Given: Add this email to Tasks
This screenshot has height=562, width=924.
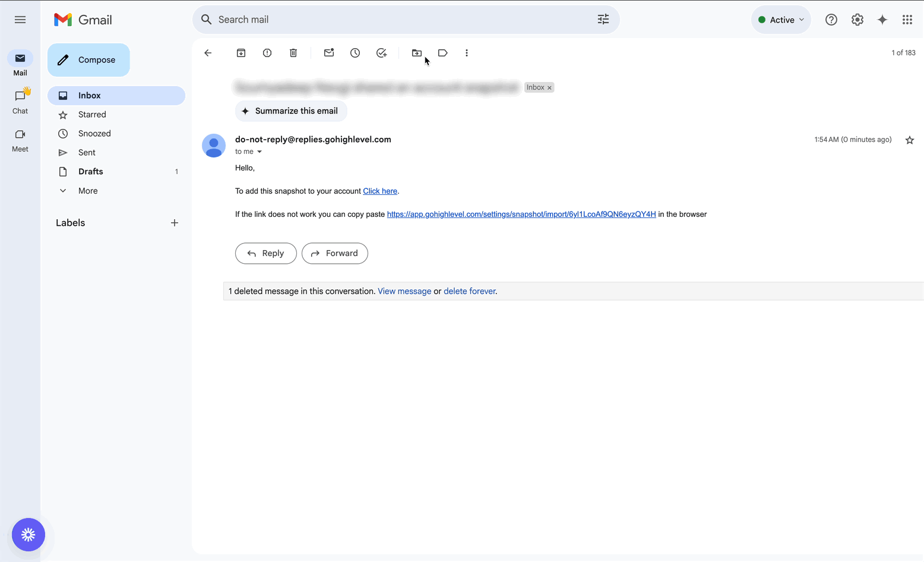Looking at the screenshot, I should tap(382, 53).
